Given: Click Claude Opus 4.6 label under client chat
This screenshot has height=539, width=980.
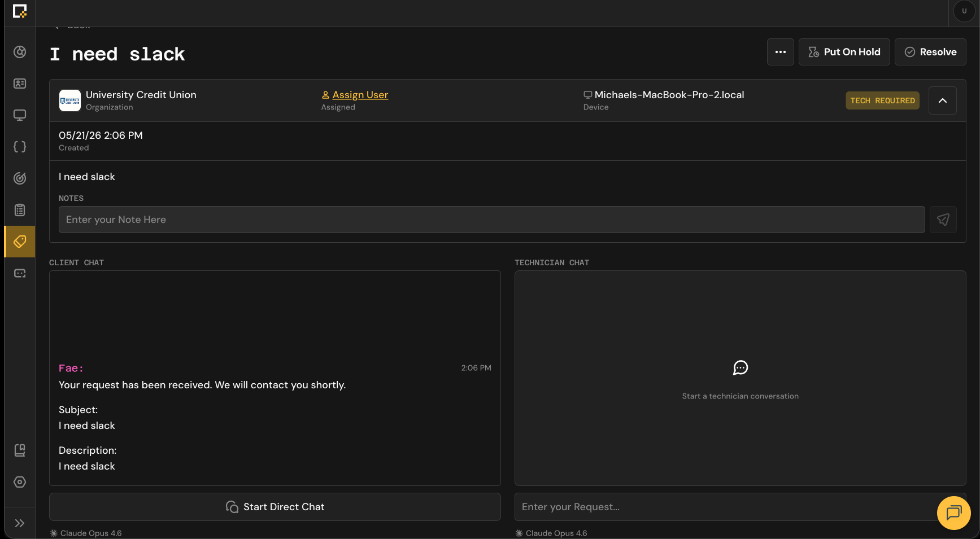Looking at the screenshot, I should click(91, 533).
